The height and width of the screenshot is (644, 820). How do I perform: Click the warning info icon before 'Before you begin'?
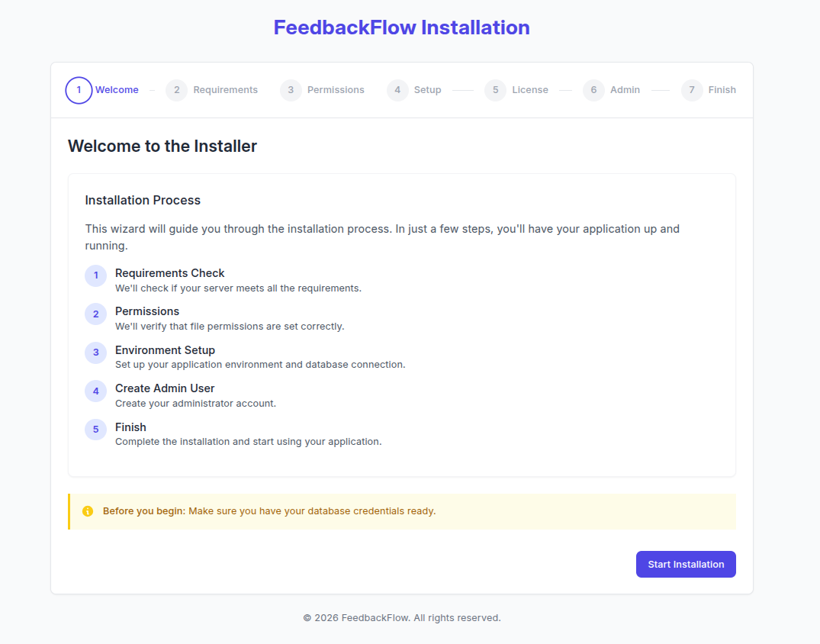tap(87, 511)
